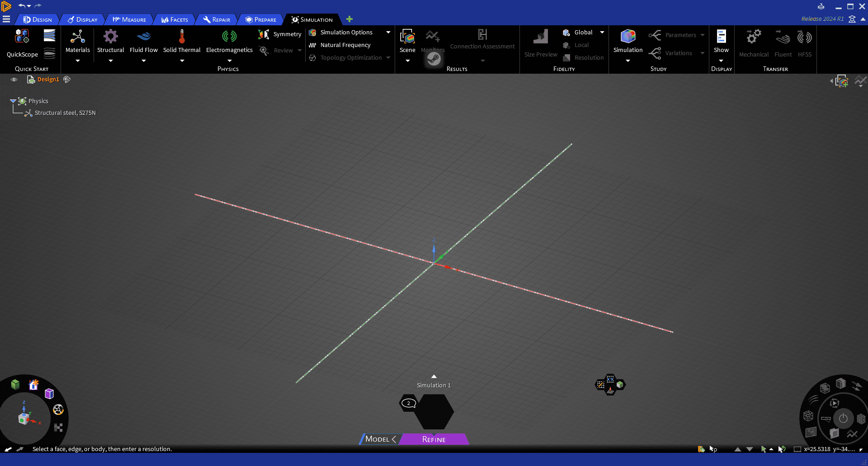Toggle the visibility eye icon above tree
Viewport: 868px width, 466px height.
click(14, 80)
